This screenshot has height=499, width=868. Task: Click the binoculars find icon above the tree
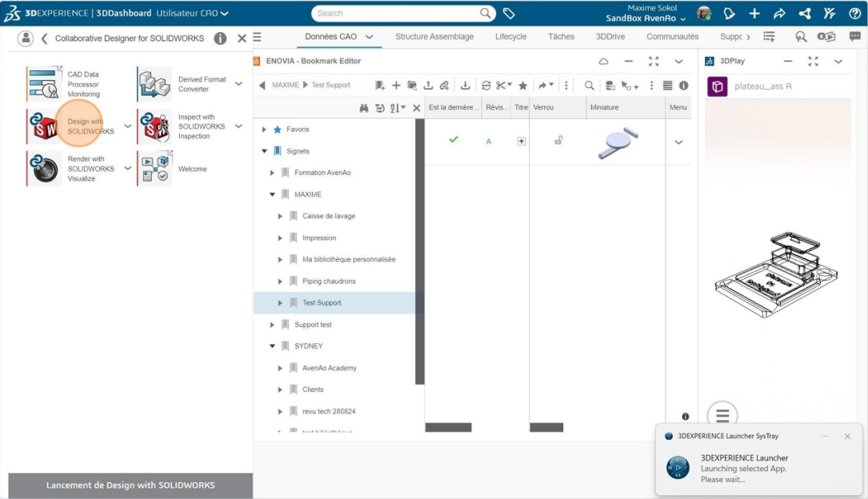pos(364,108)
